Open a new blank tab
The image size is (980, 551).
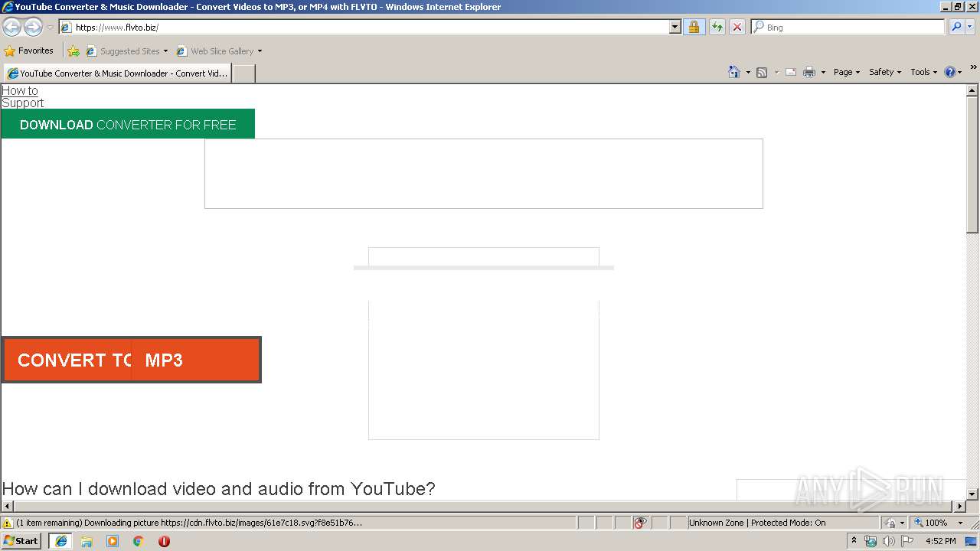(243, 73)
